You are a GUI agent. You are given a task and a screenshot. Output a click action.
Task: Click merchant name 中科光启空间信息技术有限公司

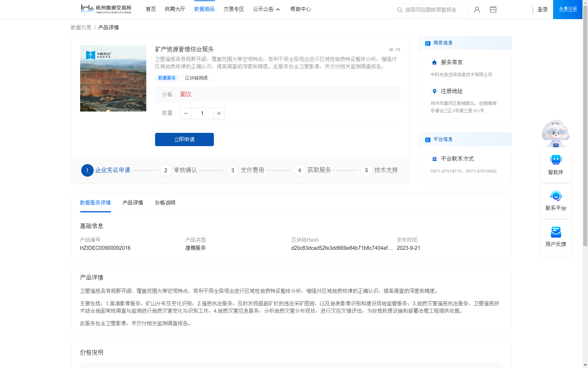tap(461, 75)
